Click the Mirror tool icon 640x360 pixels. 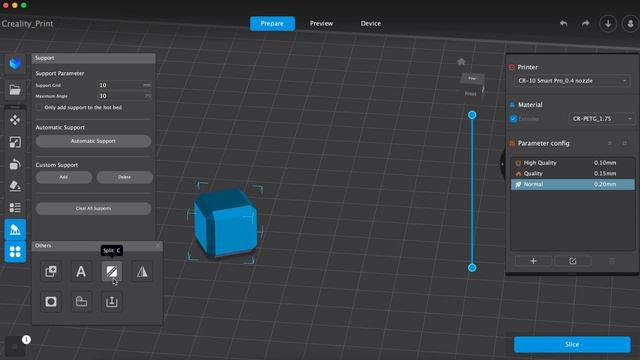tap(142, 271)
